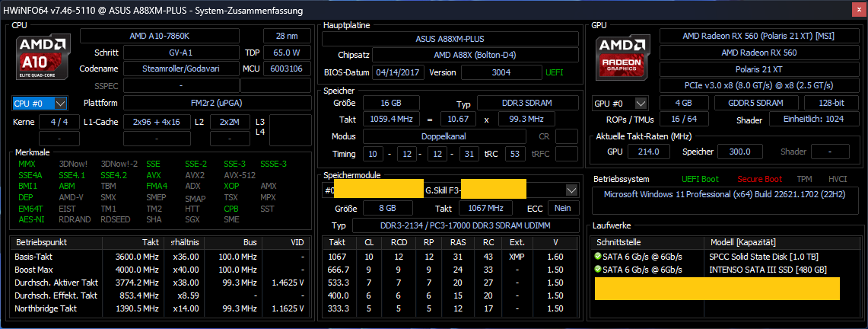This screenshot has width=868, height=329.
Task: Click DDR3-2134 / PC3-17000 module type field
Action: coord(466,225)
